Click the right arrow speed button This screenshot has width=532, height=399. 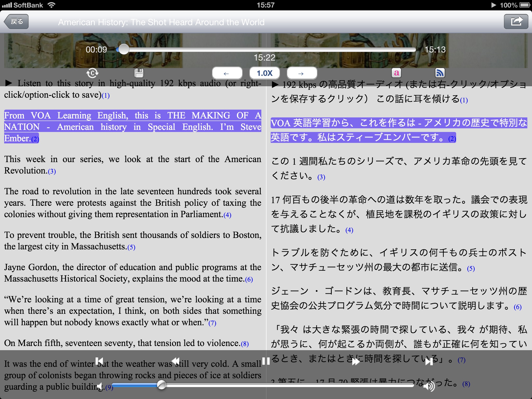pos(302,73)
